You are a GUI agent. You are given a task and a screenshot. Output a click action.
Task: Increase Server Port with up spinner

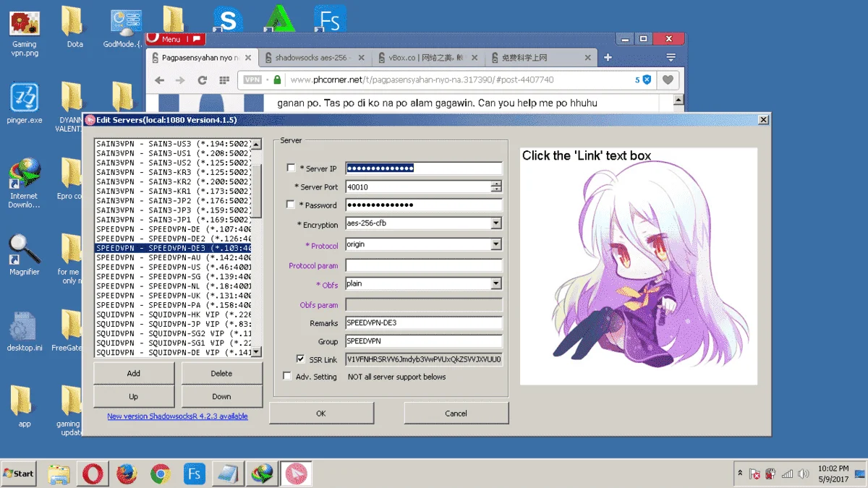(x=496, y=184)
